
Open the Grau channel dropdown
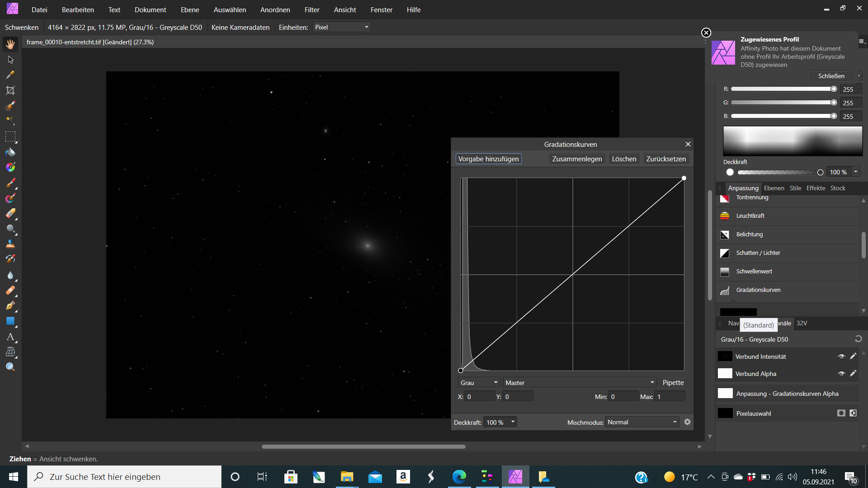click(x=479, y=383)
